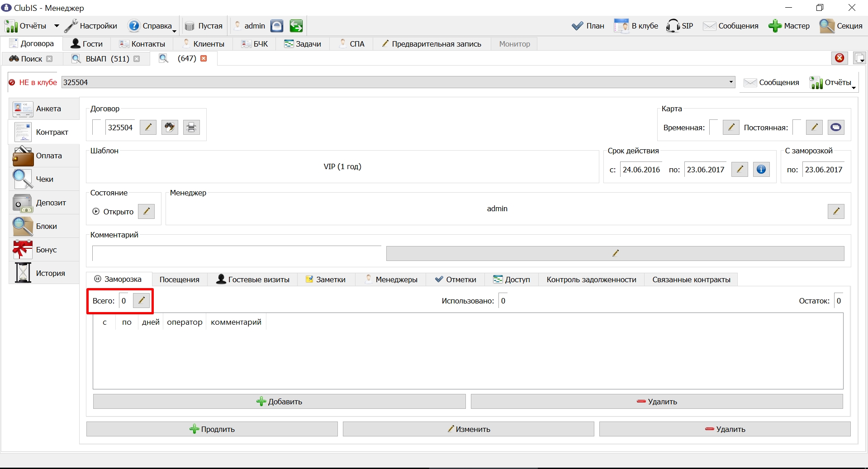Edit Постоянная card pencil icon
Image resolution: width=868 pixels, height=469 pixels.
coord(814,128)
